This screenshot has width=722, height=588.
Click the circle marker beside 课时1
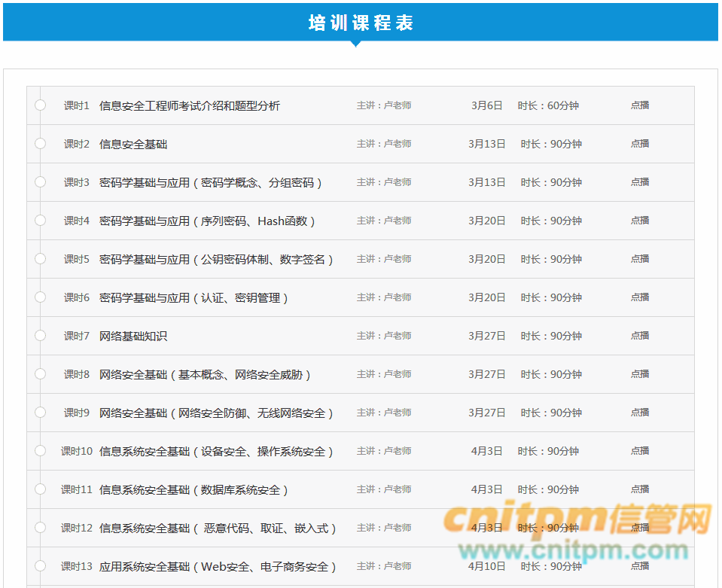(41, 105)
